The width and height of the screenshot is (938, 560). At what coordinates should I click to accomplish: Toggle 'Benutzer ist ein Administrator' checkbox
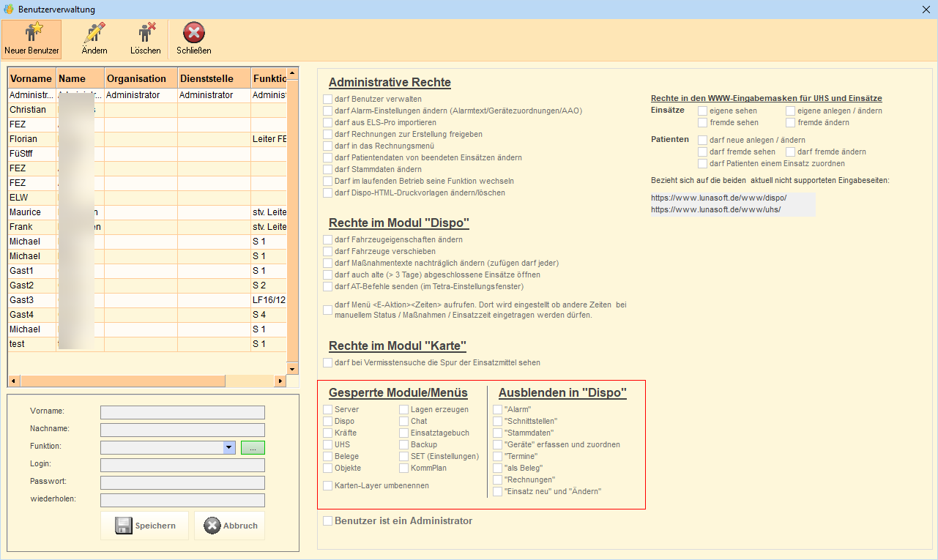click(327, 521)
